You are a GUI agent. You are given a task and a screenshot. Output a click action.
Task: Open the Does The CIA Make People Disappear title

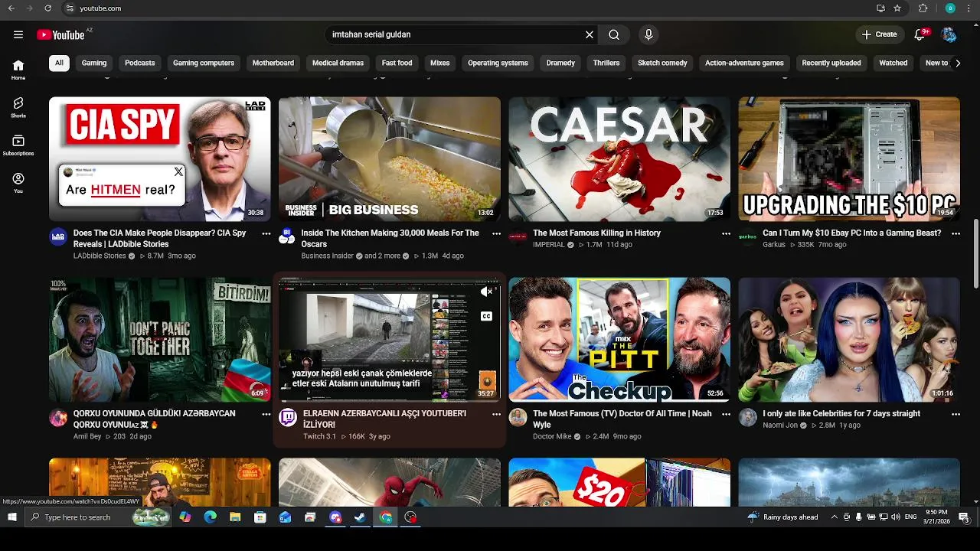click(160, 239)
